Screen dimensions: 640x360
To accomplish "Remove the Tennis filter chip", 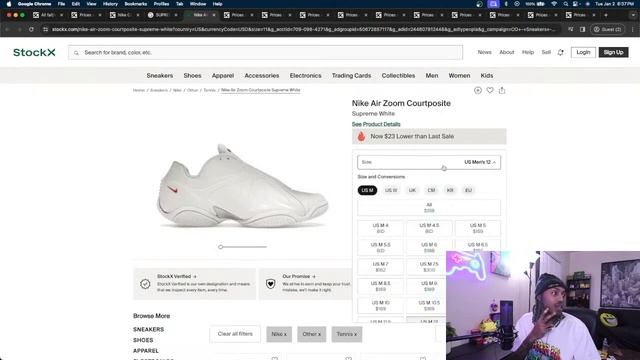I will click(347, 334).
